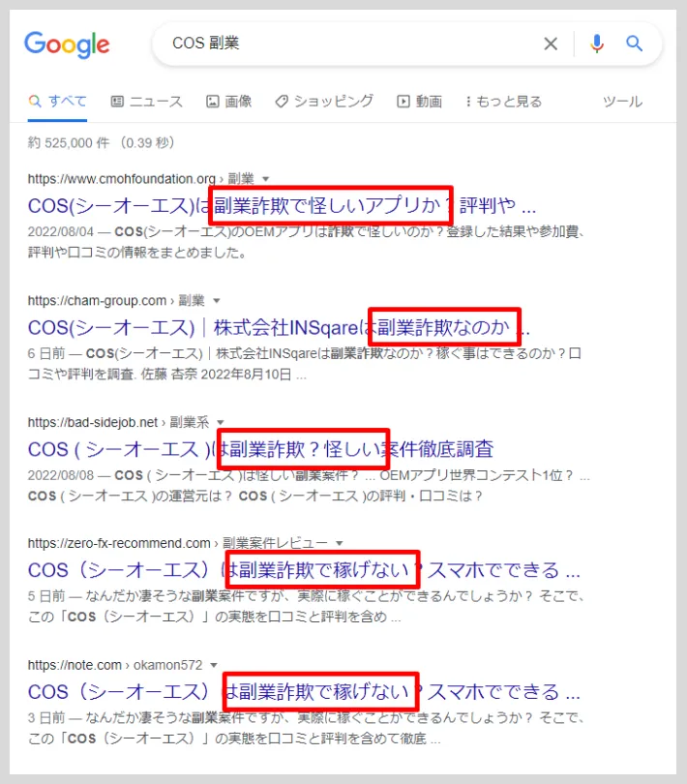
Task: Open the 怪しい案件徹底調査 result link
Action: point(260,448)
